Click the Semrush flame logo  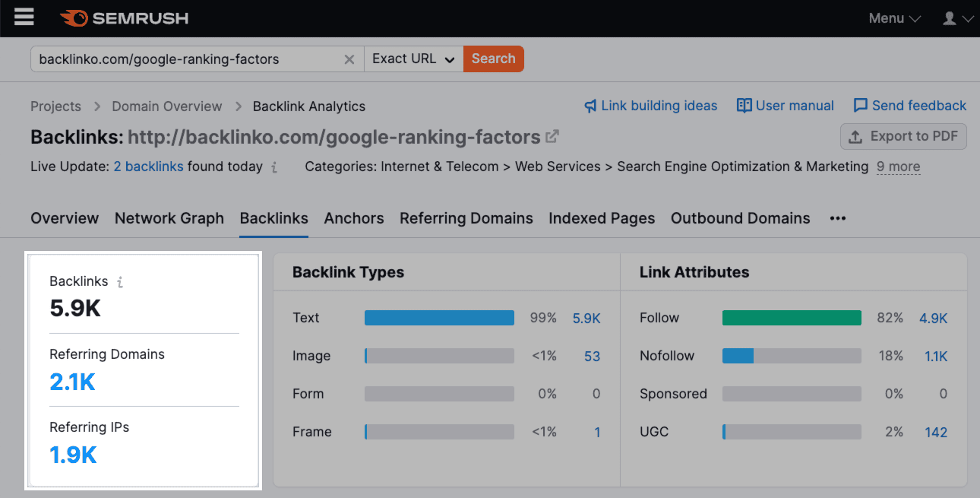tap(74, 17)
